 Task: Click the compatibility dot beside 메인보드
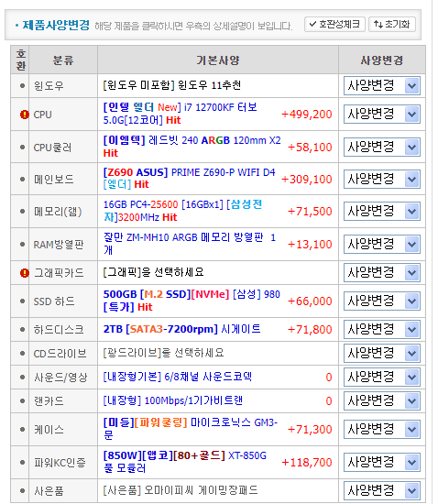(x=22, y=179)
